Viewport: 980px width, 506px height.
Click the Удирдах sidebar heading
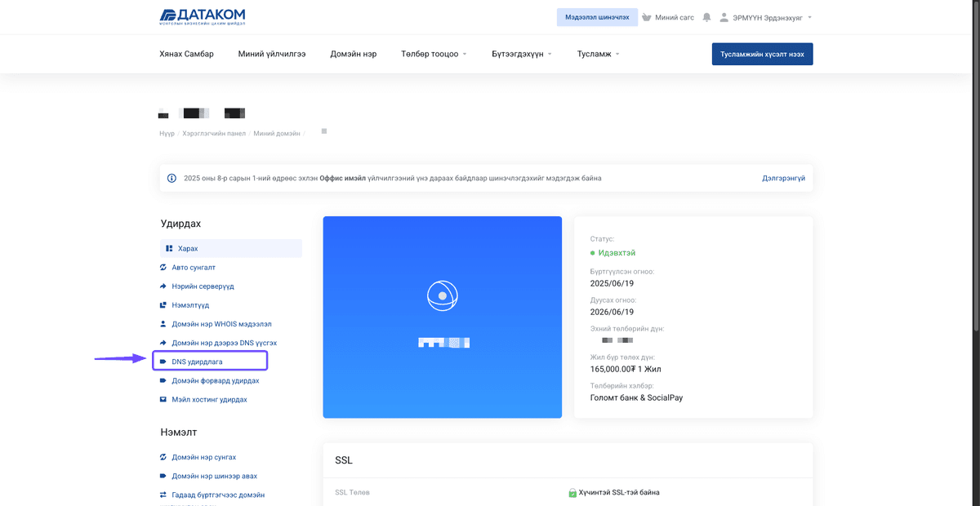[x=180, y=224]
